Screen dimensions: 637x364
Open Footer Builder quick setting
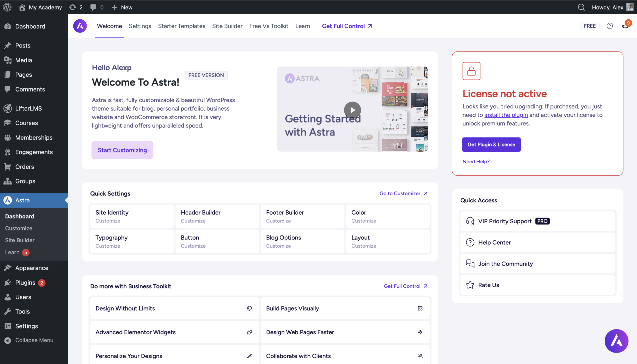pyautogui.click(x=303, y=216)
